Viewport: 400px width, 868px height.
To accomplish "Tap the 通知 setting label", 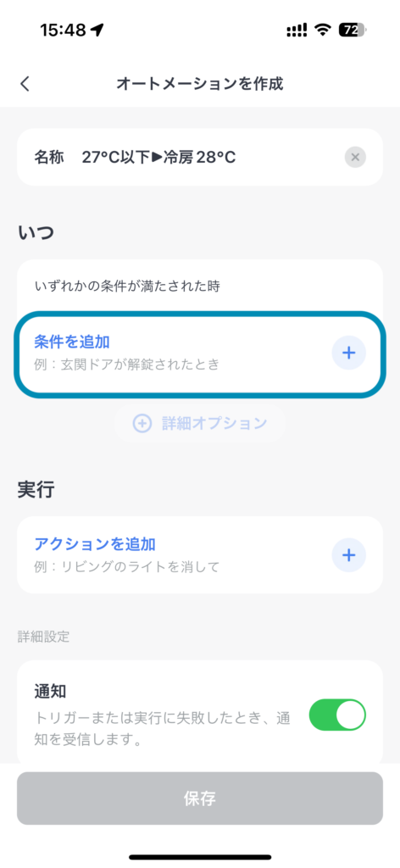I will [51, 691].
